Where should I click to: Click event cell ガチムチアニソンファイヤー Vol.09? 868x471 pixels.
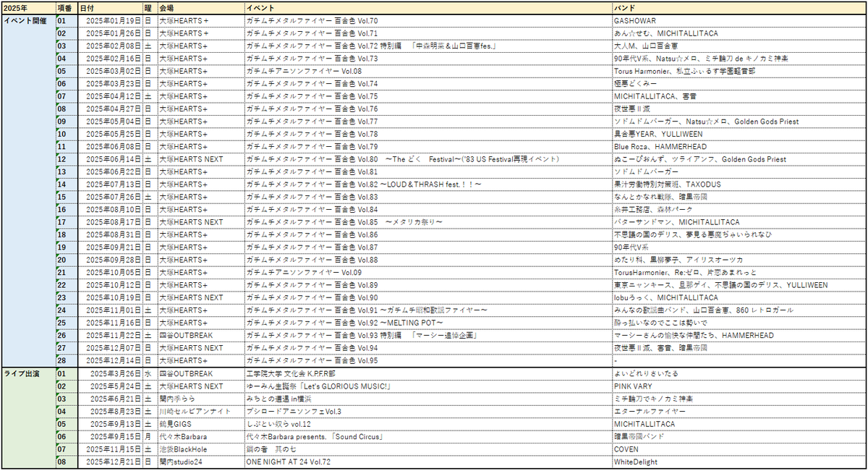pyautogui.click(x=427, y=272)
